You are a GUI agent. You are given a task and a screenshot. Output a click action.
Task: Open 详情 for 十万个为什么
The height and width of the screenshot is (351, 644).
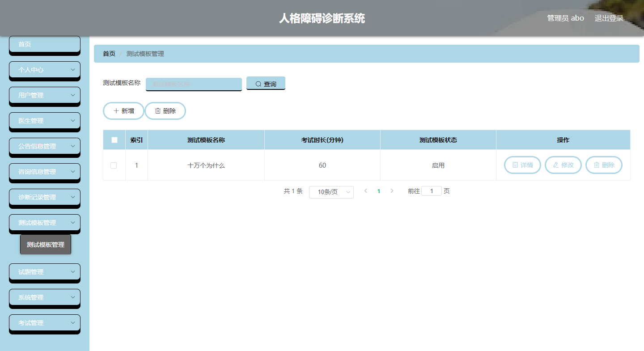(x=523, y=165)
